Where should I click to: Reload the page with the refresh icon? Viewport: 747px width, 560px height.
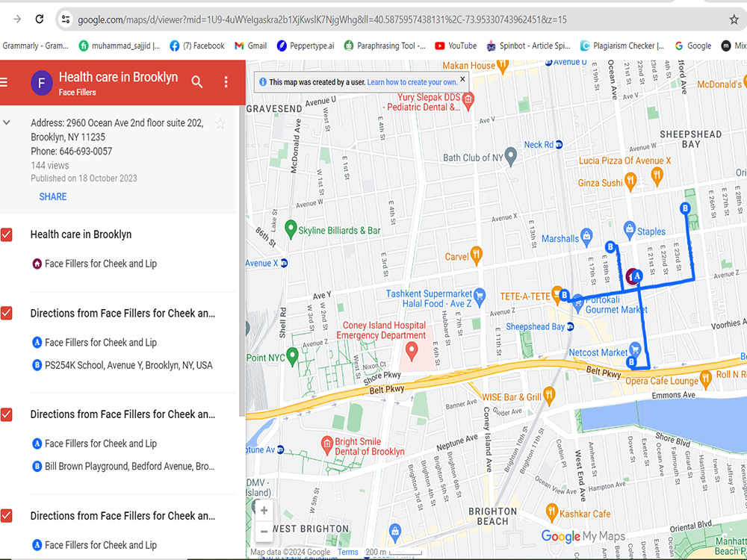[x=40, y=19]
